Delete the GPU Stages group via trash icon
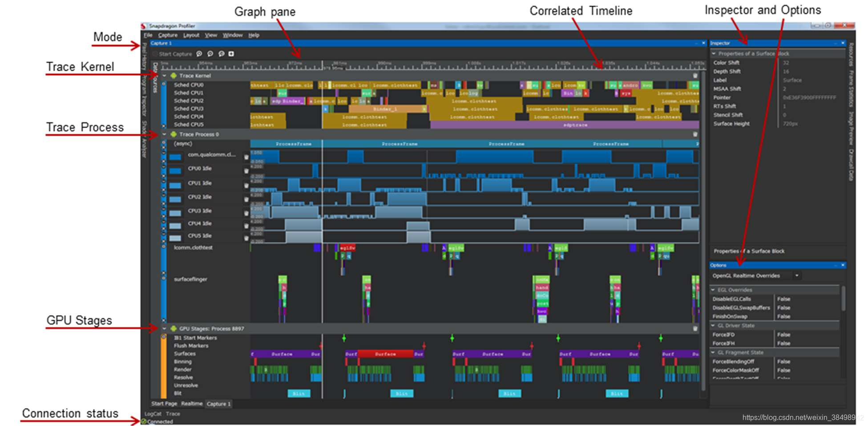 pos(695,329)
